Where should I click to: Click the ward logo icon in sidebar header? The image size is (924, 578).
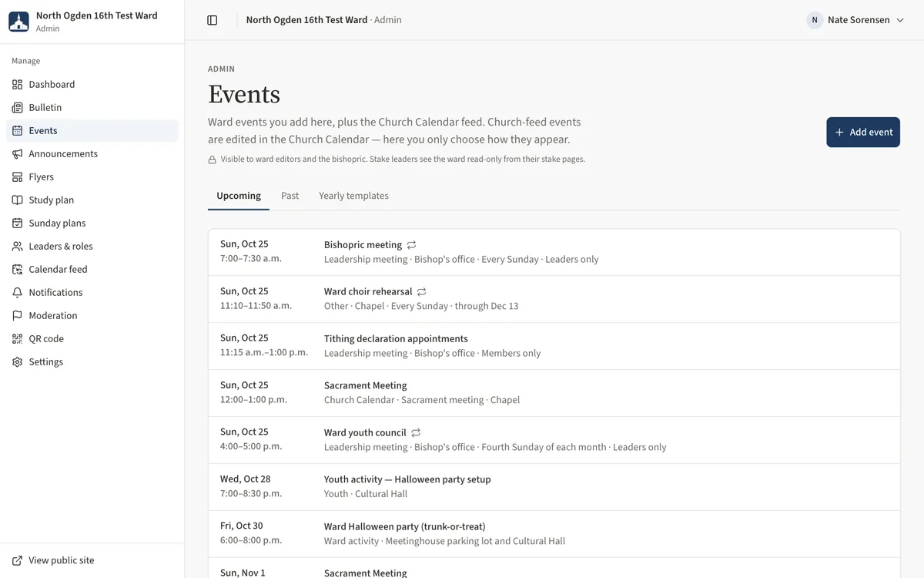coord(18,22)
